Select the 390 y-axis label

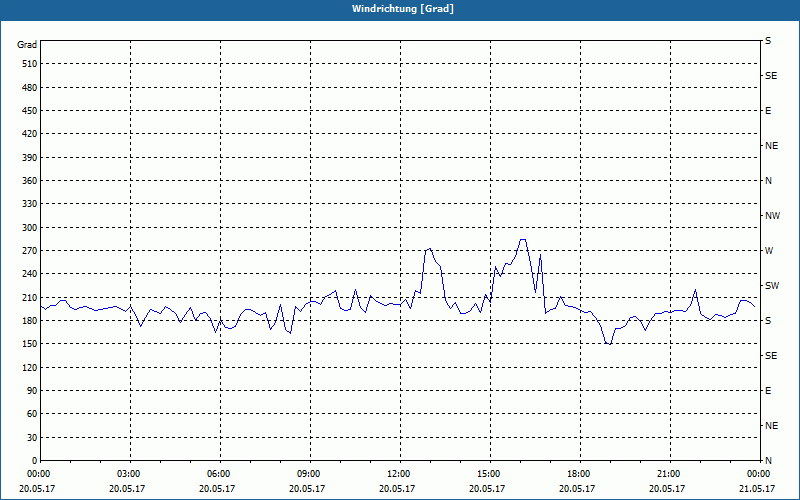(30, 158)
